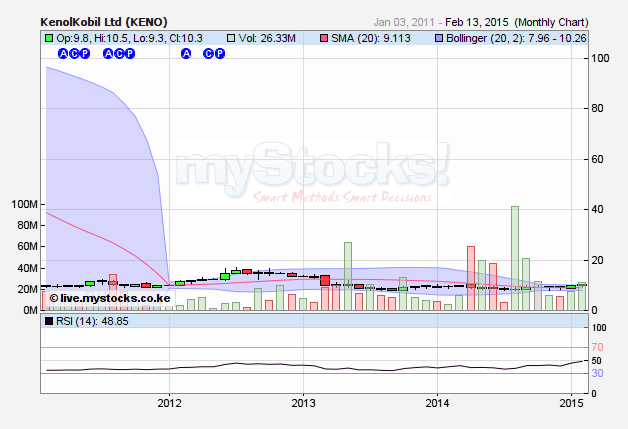628x429 pixels.
Task: Click the green OHLC price legend swatch
Action: (x=47, y=38)
